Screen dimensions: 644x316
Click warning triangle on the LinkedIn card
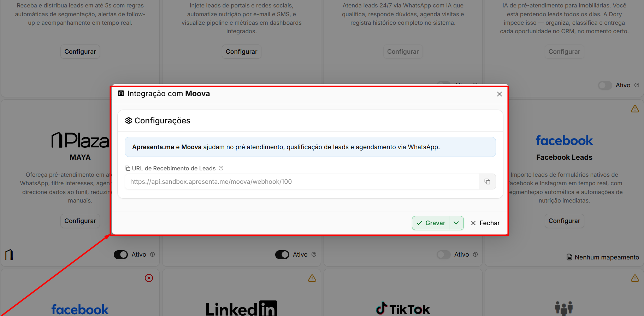tap(312, 278)
